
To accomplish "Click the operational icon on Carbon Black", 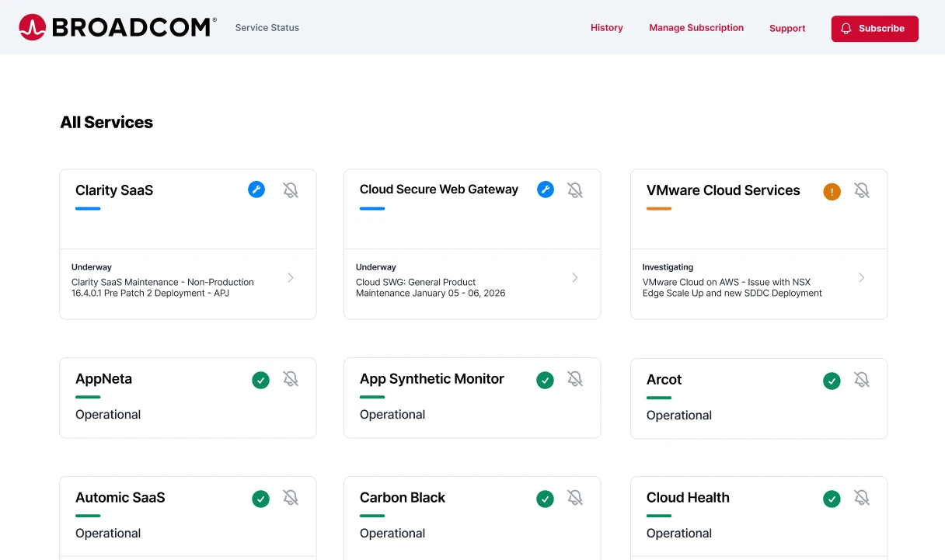I will pos(545,498).
